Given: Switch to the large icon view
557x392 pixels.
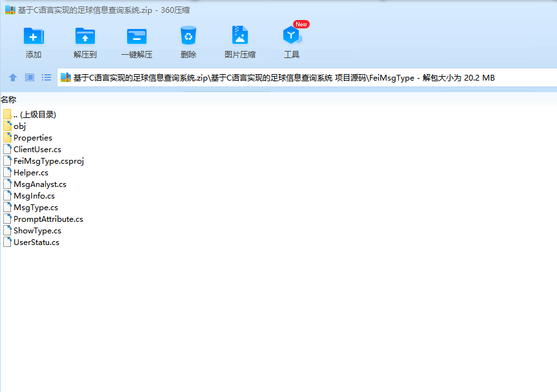Looking at the screenshot, I should click(30, 77).
